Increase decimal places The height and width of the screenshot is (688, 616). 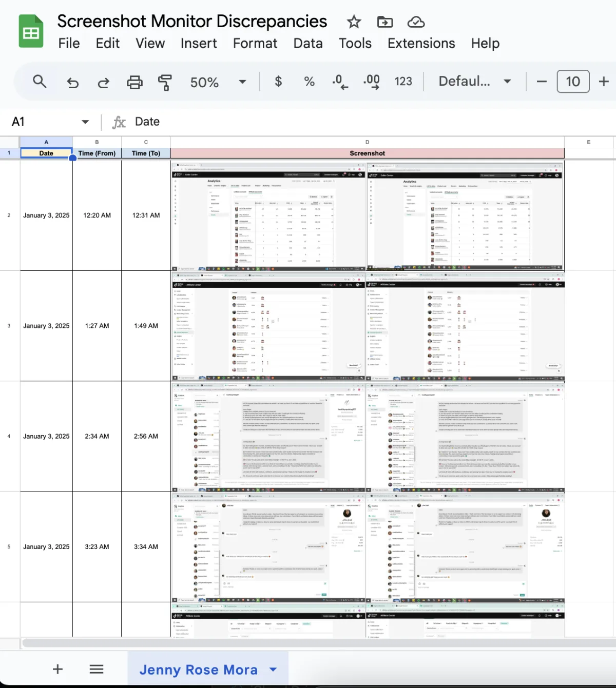[x=371, y=82]
